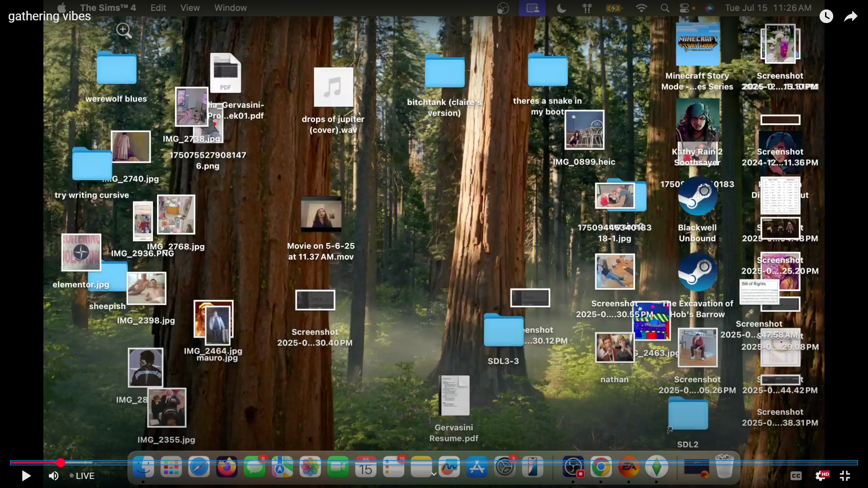The height and width of the screenshot is (488, 868).
Task: Open Google Chrome from the Dock
Action: click(601, 467)
